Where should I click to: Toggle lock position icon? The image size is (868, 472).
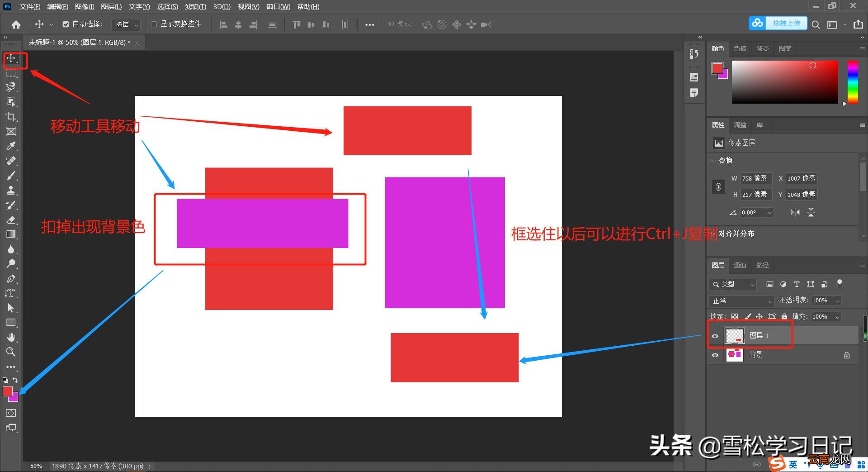(x=759, y=317)
